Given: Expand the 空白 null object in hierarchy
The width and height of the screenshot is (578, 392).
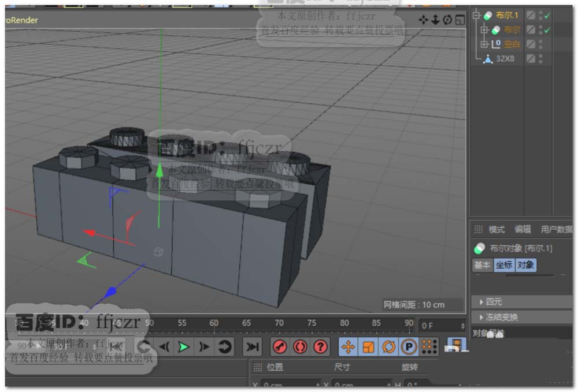Looking at the screenshot, I should [x=484, y=44].
